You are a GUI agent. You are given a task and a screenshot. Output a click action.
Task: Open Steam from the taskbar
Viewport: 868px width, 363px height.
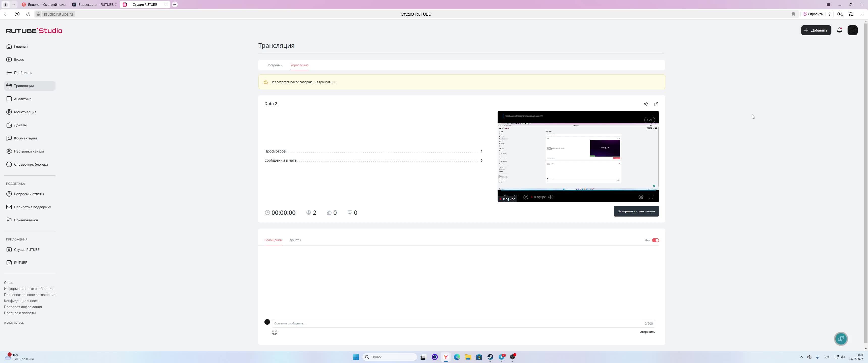490,357
